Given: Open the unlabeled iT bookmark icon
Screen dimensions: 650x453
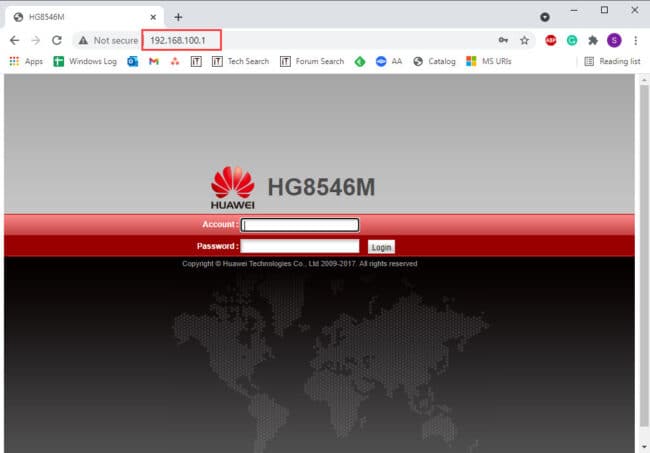Looking at the screenshot, I should click(x=196, y=61).
